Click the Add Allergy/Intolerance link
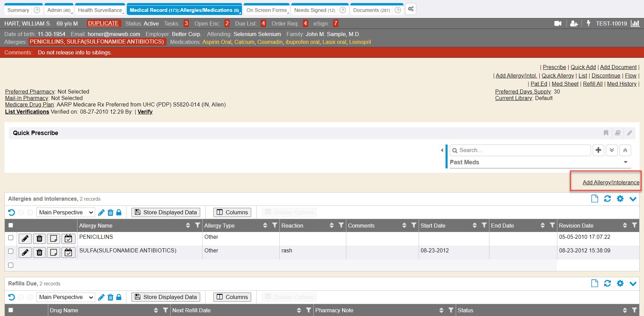Image resolution: width=644 pixels, height=316 pixels. [x=611, y=182]
